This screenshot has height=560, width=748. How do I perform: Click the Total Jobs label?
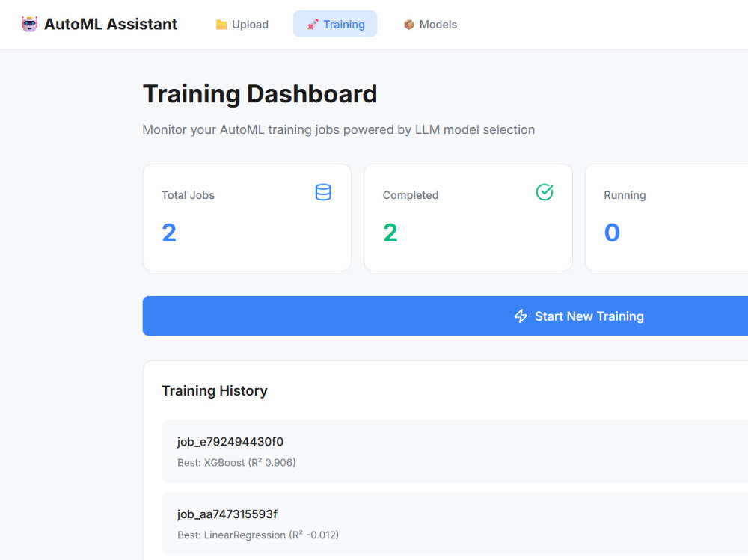188,195
